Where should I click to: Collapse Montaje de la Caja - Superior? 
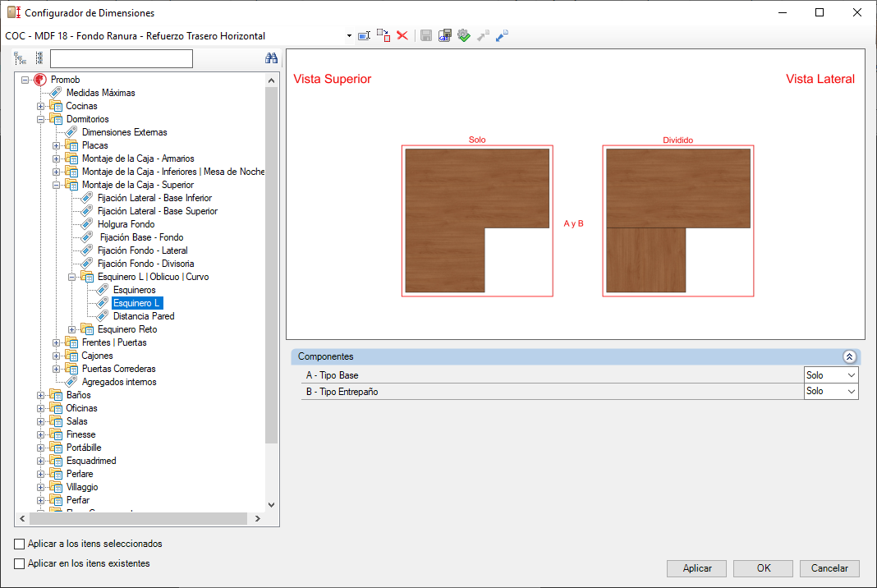pyautogui.click(x=56, y=185)
